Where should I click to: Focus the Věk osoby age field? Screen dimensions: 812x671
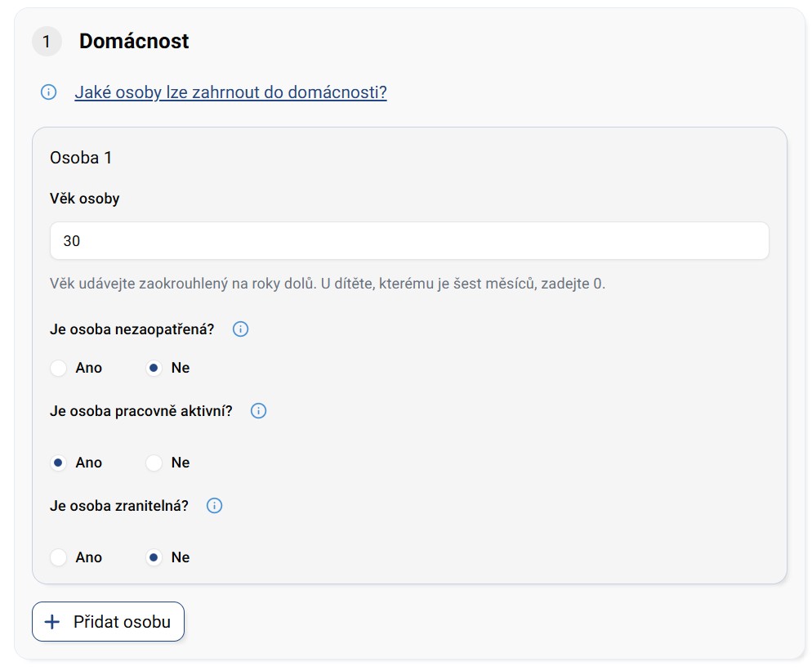[409, 241]
